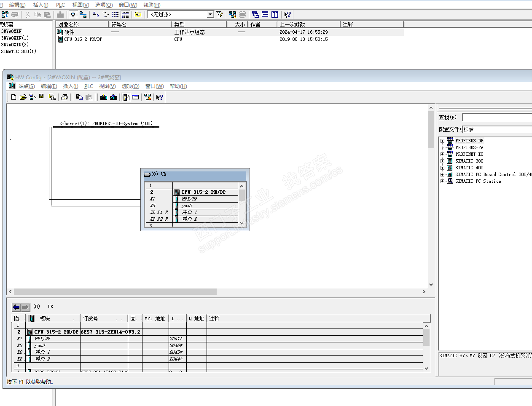Expand the PROFIBUS DP catalog node
The height and width of the screenshot is (406, 532).
tap(442, 141)
